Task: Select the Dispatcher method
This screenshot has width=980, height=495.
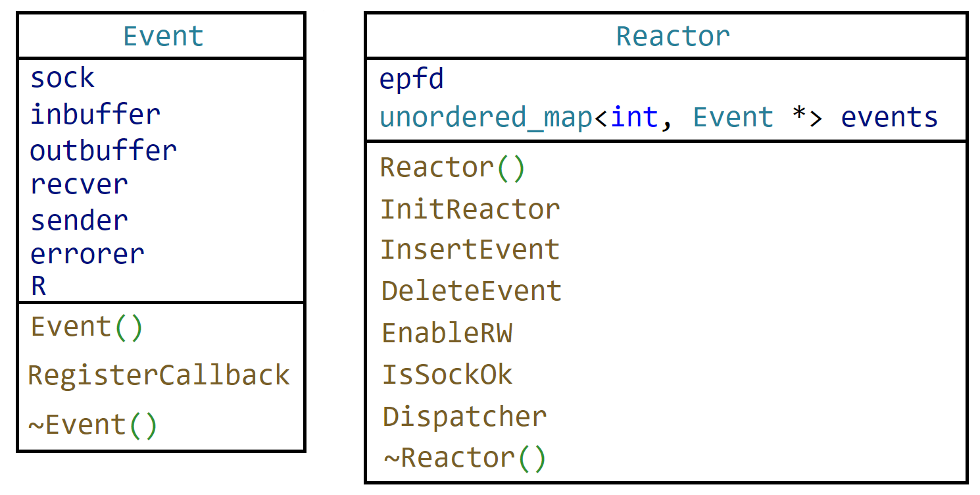Action: (x=464, y=417)
